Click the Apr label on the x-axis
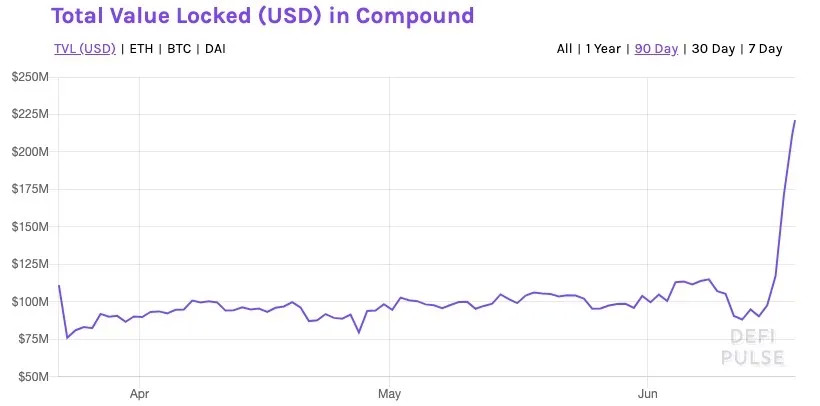Viewport: 820px width, 406px height. click(x=139, y=393)
